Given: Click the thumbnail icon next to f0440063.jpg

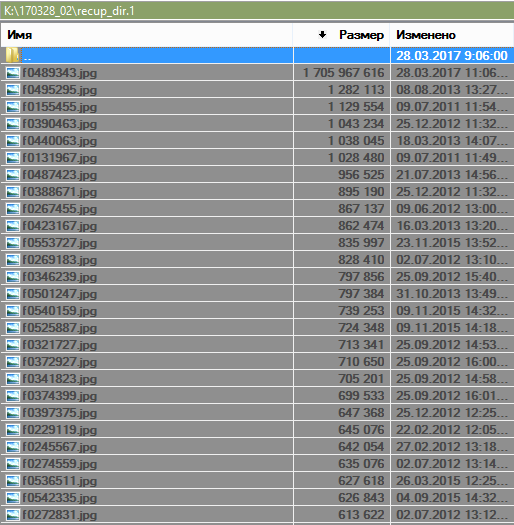Looking at the screenshot, I should click(x=13, y=141).
